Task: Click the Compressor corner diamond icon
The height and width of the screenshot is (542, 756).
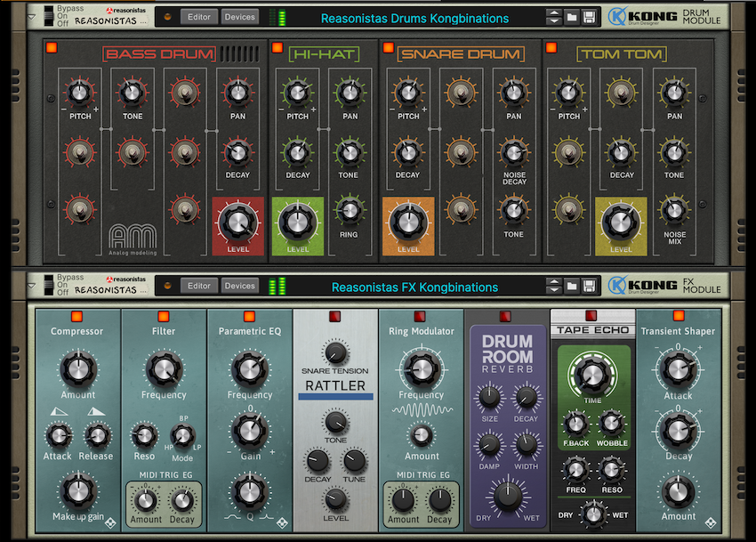Action: [x=111, y=522]
